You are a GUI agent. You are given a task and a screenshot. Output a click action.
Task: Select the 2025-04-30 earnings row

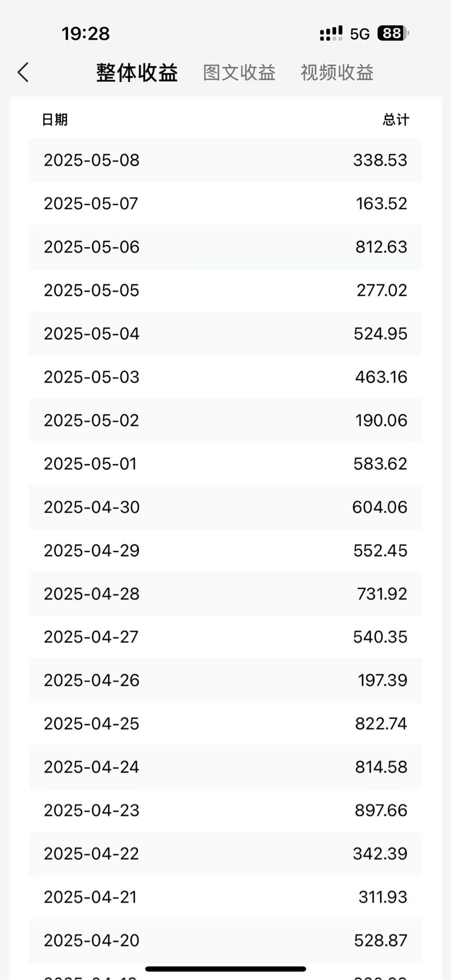(225, 507)
